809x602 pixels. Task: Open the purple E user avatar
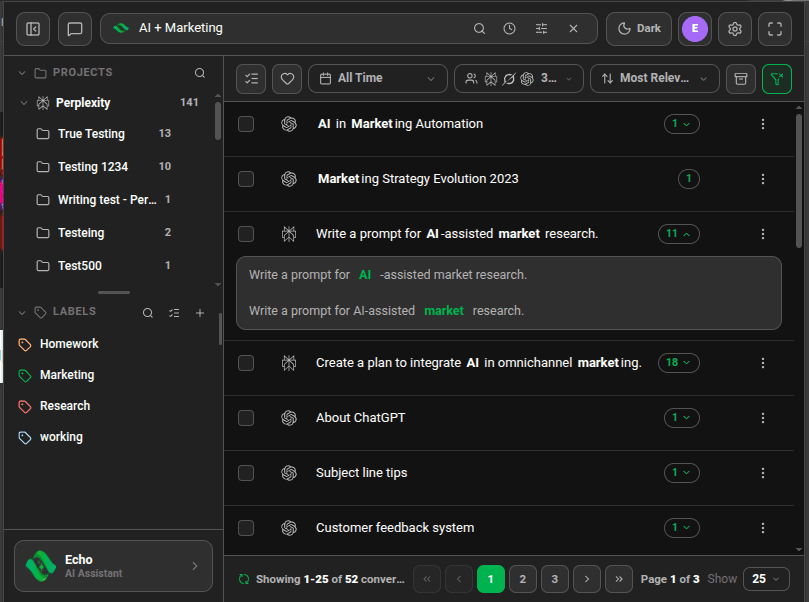[x=694, y=28]
